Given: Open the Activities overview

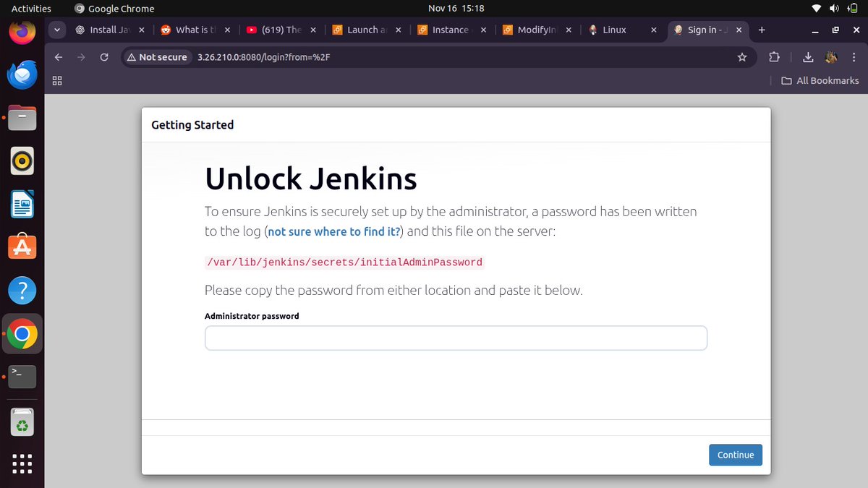Looking at the screenshot, I should point(31,9).
